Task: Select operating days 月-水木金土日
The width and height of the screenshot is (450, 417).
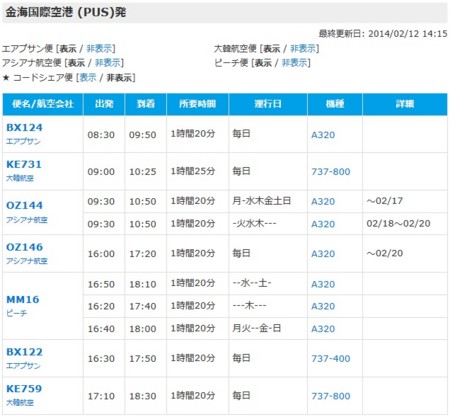Action: (262, 201)
